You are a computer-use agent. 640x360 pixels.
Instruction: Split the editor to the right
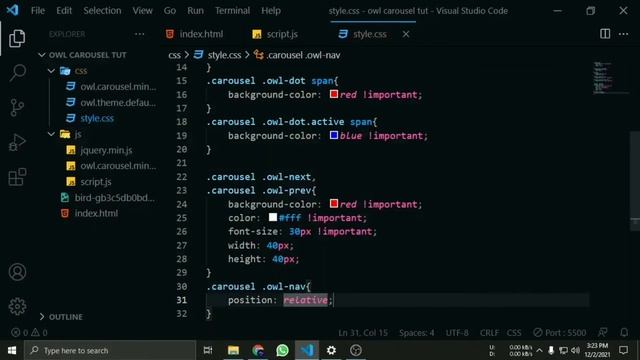(x=605, y=34)
